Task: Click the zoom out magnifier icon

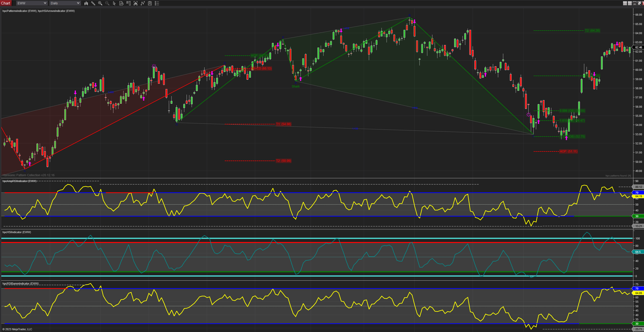Action: (107, 3)
